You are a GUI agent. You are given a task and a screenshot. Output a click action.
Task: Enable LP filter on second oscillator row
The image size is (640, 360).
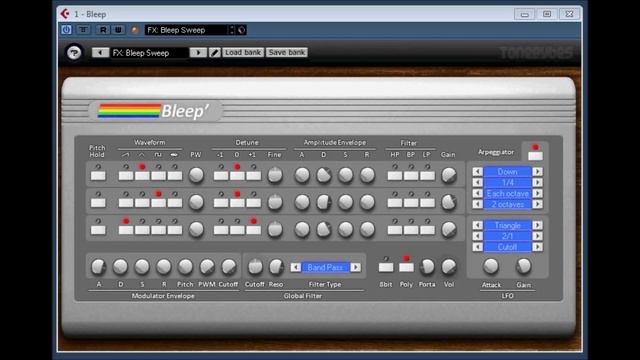pyautogui.click(x=427, y=203)
